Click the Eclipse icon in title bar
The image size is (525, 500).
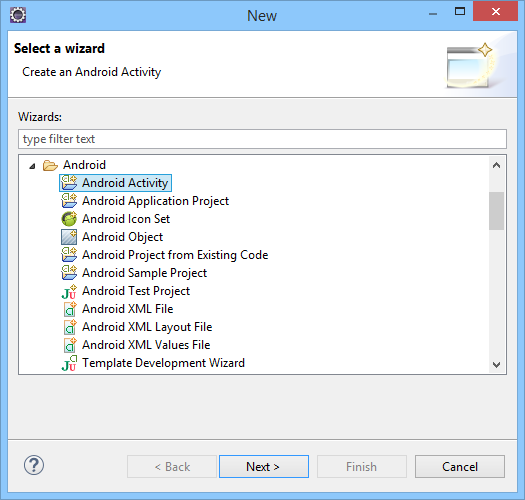tap(18, 15)
